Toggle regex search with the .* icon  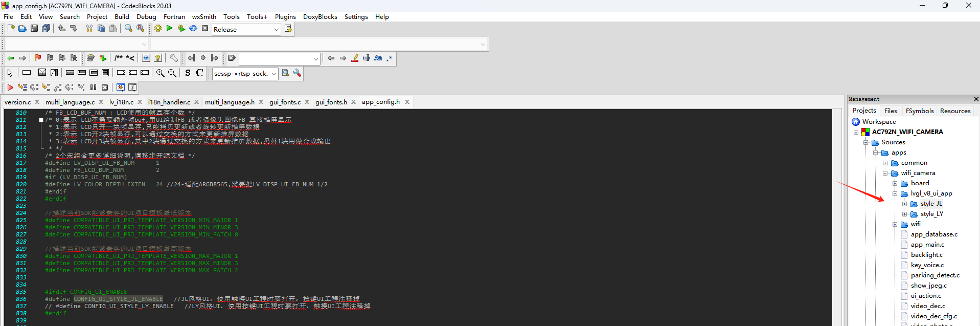click(x=390, y=58)
